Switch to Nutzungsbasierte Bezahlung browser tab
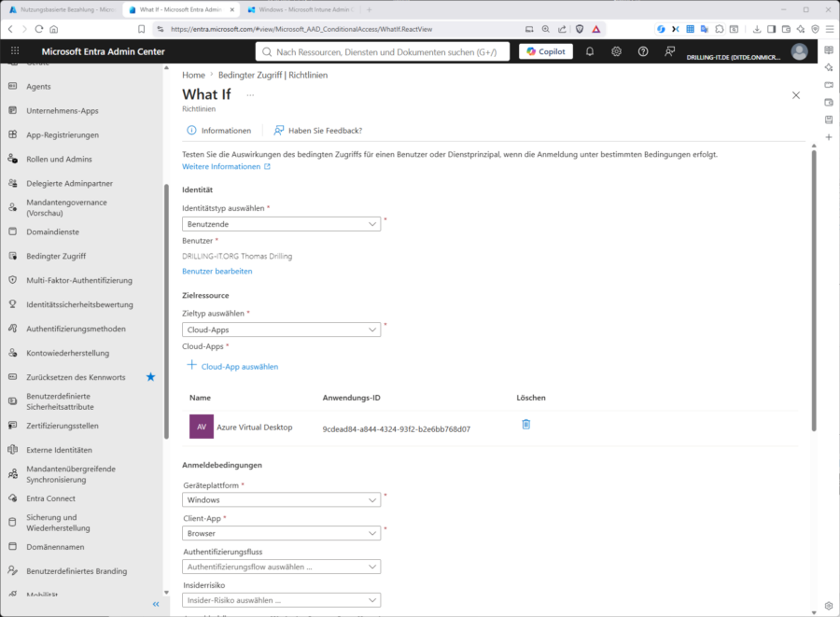Viewport: 840px width, 617px height. [x=63, y=9]
